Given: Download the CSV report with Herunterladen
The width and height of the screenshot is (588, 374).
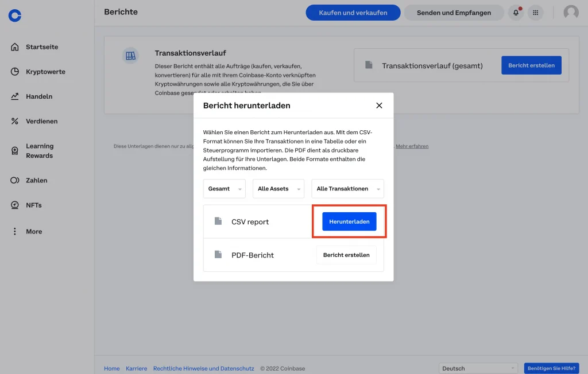Looking at the screenshot, I should (349, 221).
